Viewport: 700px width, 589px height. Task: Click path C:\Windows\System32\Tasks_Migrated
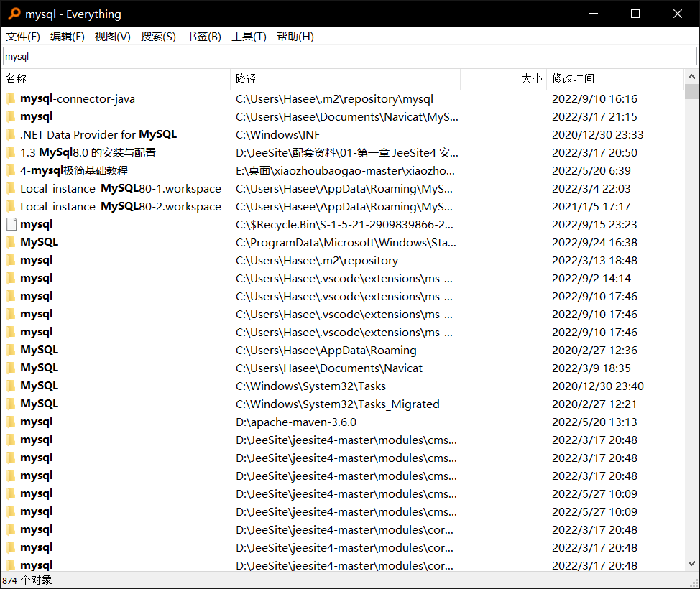click(x=338, y=404)
